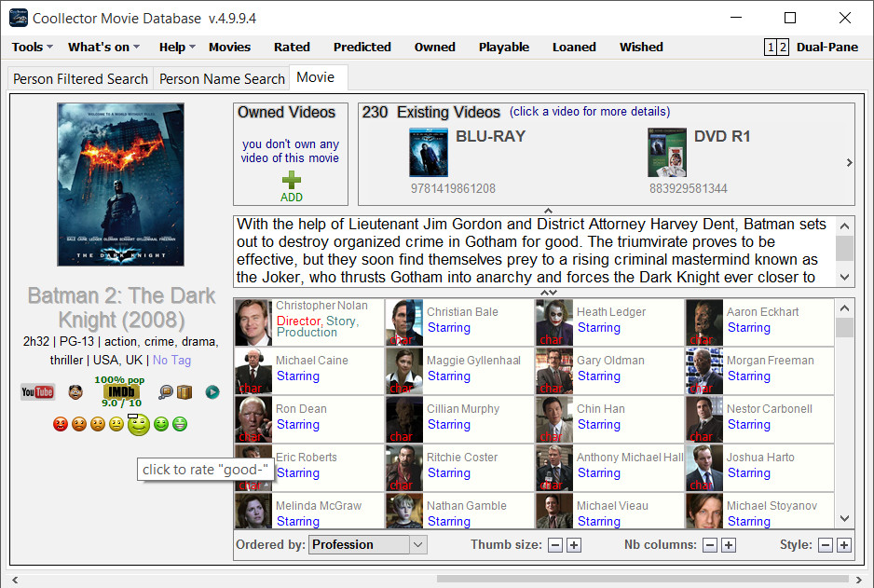Click the No Tag link
This screenshot has height=588, width=874.
[171, 360]
